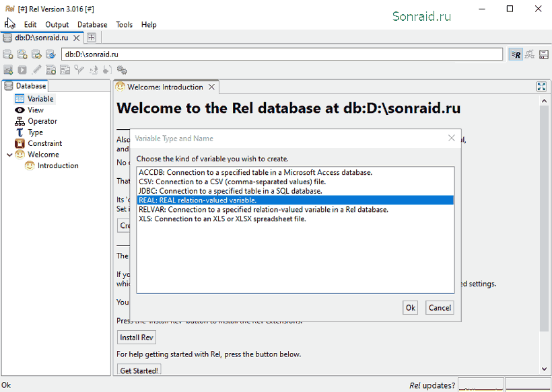Open the Edit menu
Image resolution: width=552 pixels, height=392 pixels.
click(x=30, y=25)
